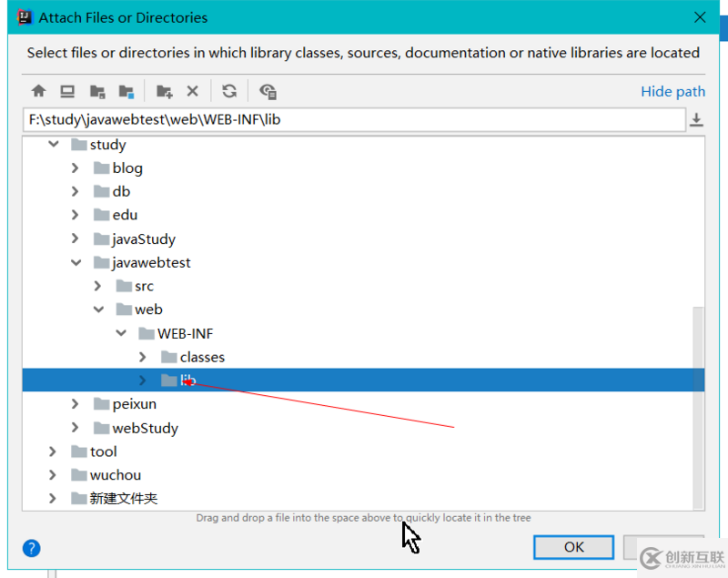
Task: Collapse the WEB-INF folder
Action: pyautogui.click(x=121, y=333)
